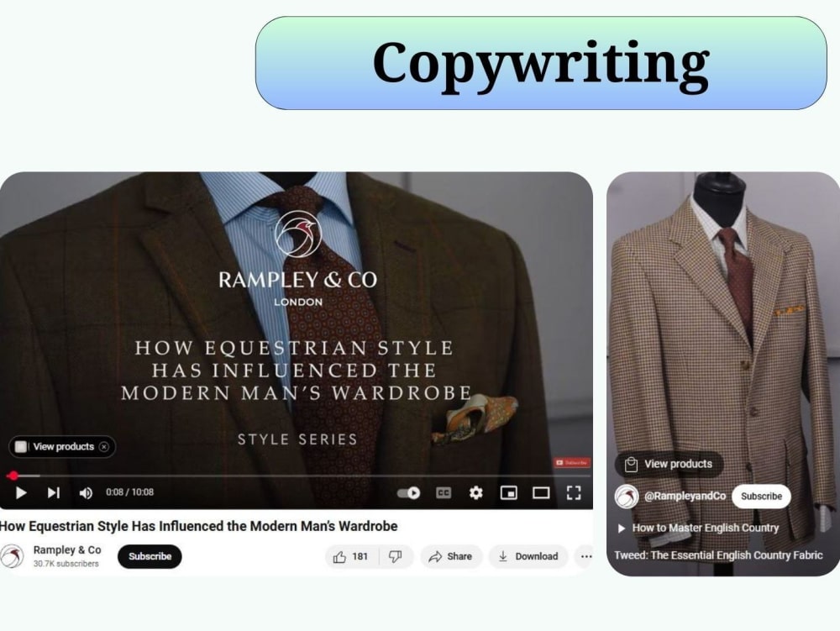
Task: Open @RampleyandCo channel on Short
Action: click(685, 496)
